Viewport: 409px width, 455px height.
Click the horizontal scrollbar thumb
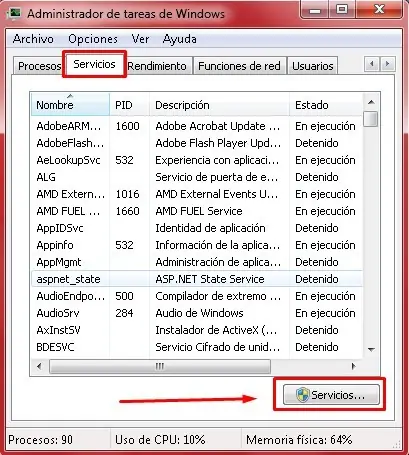pos(160,366)
